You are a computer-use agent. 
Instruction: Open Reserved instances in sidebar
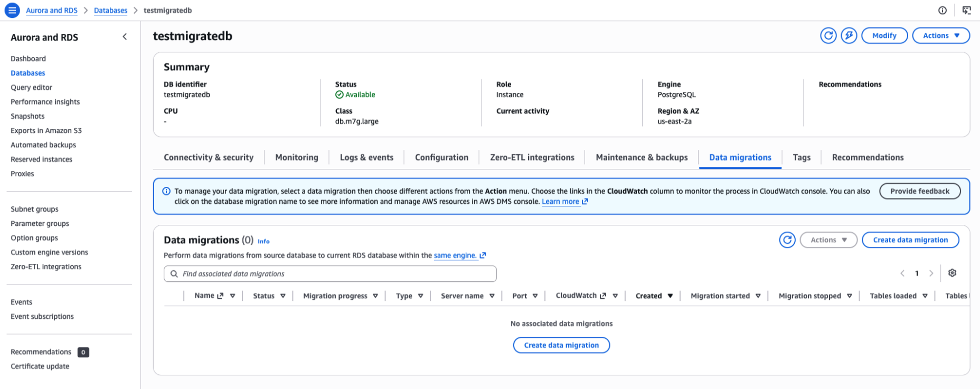(x=41, y=159)
